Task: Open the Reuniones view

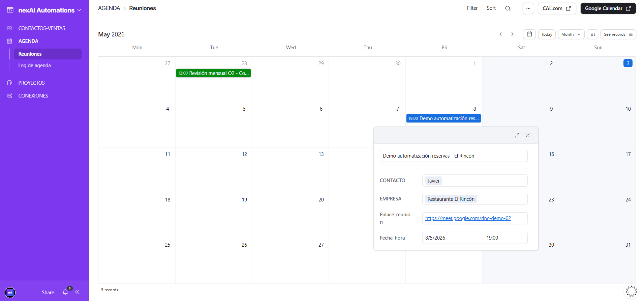Action: pyautogui.click(x=48, y=54)
